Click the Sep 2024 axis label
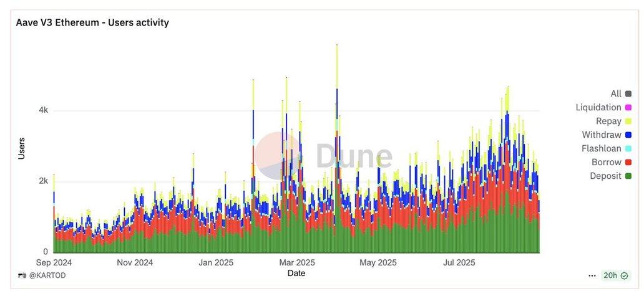Viewport: 644px width, 296px height. [x=54, y=262]
